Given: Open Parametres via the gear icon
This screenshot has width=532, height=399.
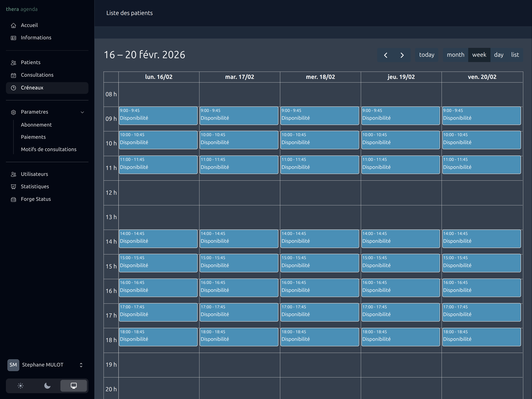Looking at the screenshot, I should pos(14,112).
